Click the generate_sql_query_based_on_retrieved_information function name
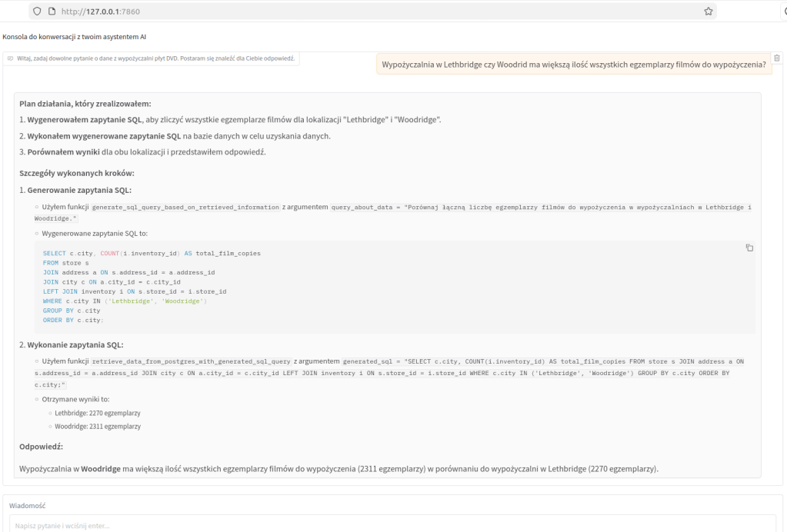The width and height of the screenshot is (787, 532). (185, 208)
